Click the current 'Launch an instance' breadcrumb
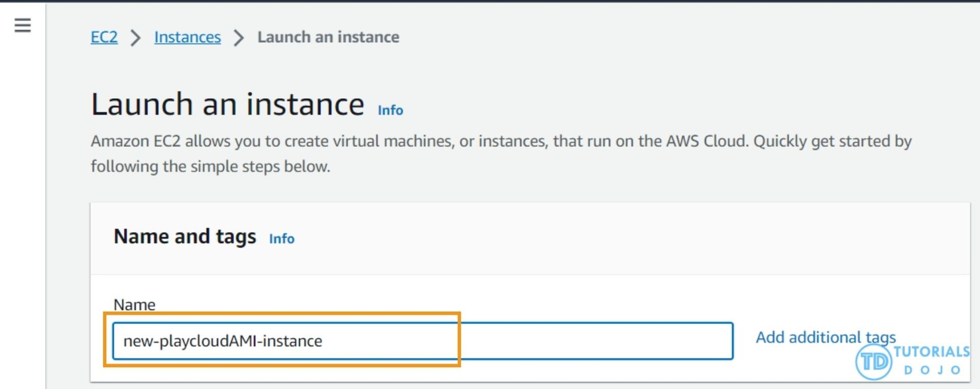The image size is (980, 389). [328, 37]
